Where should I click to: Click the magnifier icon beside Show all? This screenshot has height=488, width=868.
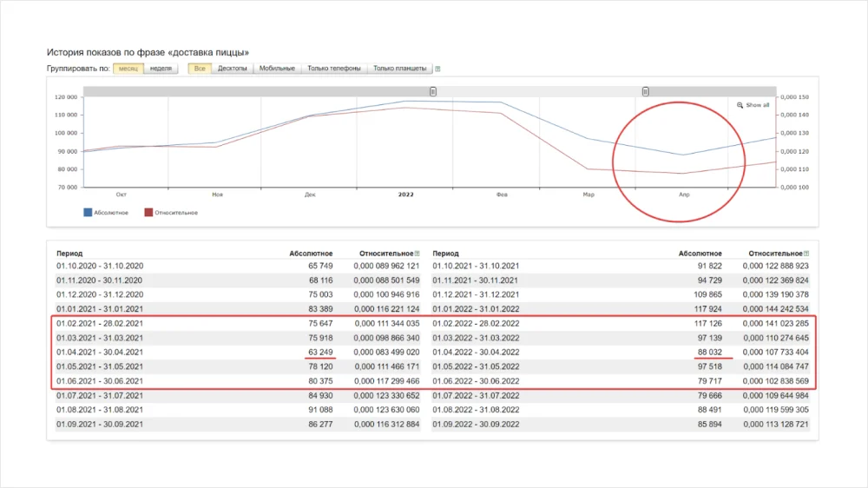[x=740, y=105]
